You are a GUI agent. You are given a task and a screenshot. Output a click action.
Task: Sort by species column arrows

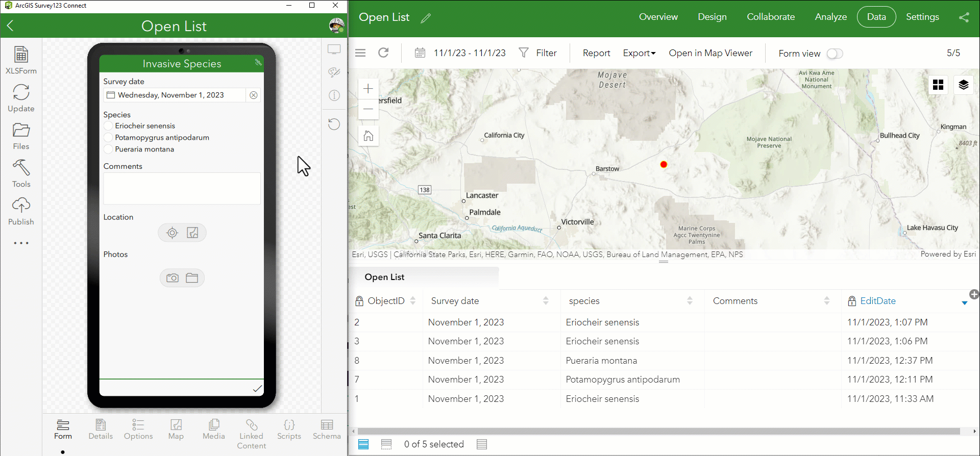click(690, 301)
